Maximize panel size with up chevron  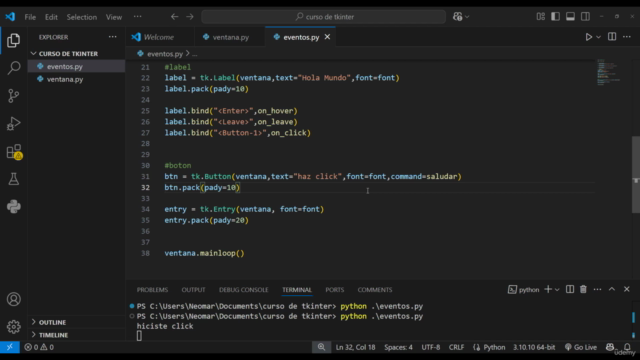click(x=612, y=289)
